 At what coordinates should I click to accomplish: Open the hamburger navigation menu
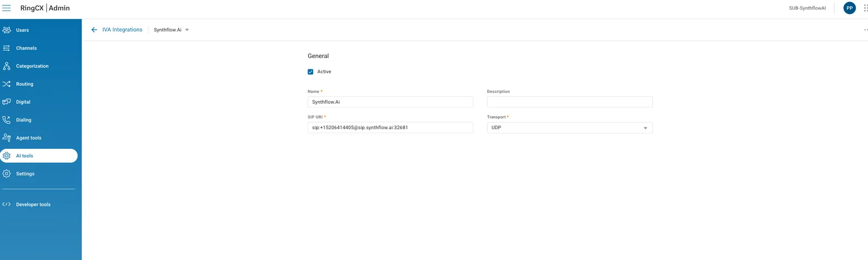pyautogui.click(x=7, y=8)
